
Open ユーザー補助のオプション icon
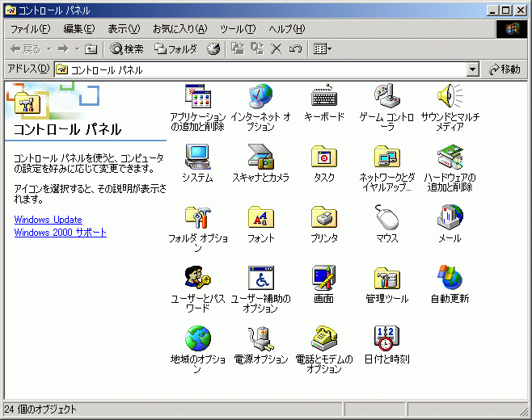click(x=260, y=278)
